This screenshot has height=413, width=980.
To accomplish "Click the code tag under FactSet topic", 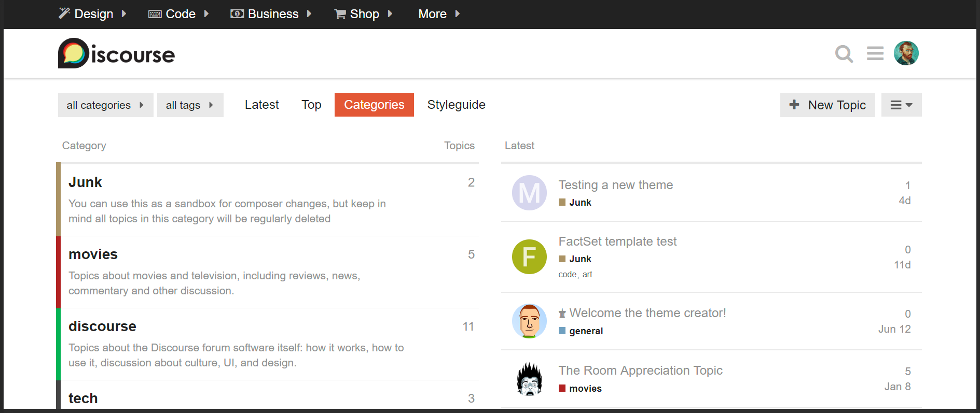I will [567, 275].
